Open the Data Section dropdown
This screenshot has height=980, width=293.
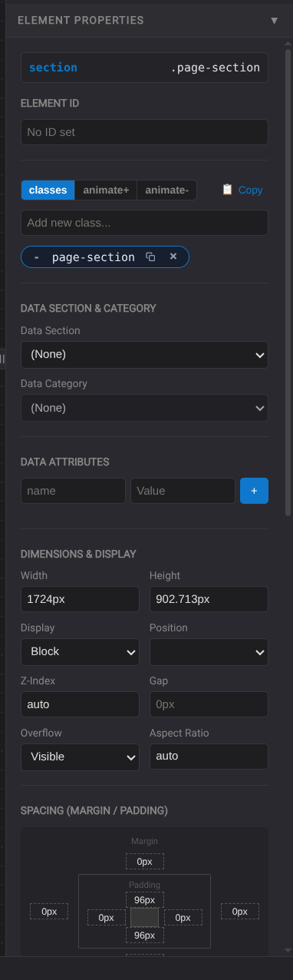(x=144, y=355)
